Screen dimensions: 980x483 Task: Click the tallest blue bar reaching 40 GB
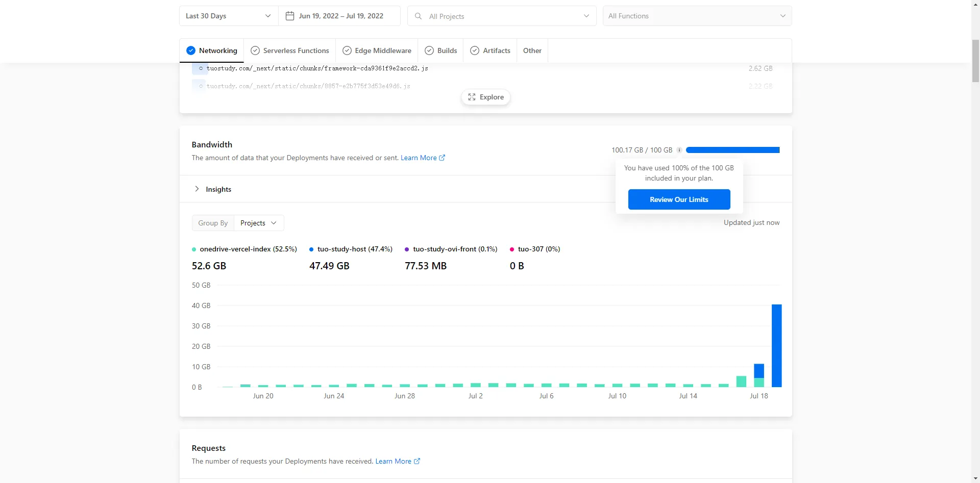click(x=776, y=345)
